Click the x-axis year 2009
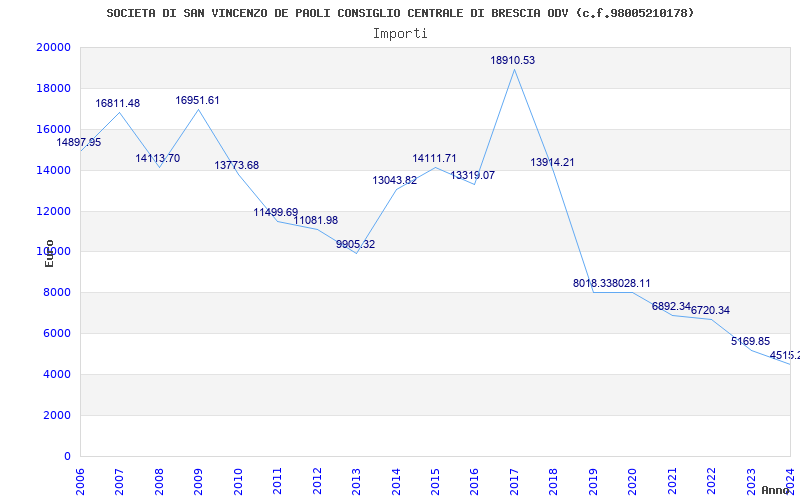Screen dimensions: 800x500 [198, 481]
